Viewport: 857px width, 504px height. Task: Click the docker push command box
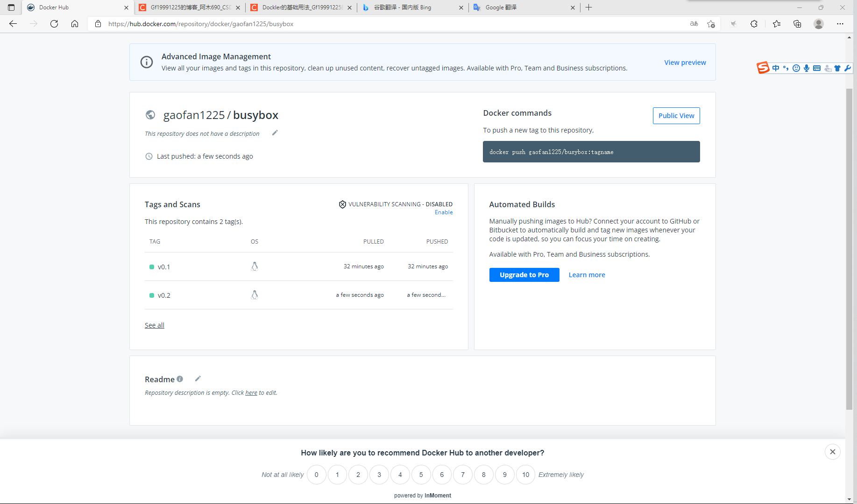click(x=591, y=152)
